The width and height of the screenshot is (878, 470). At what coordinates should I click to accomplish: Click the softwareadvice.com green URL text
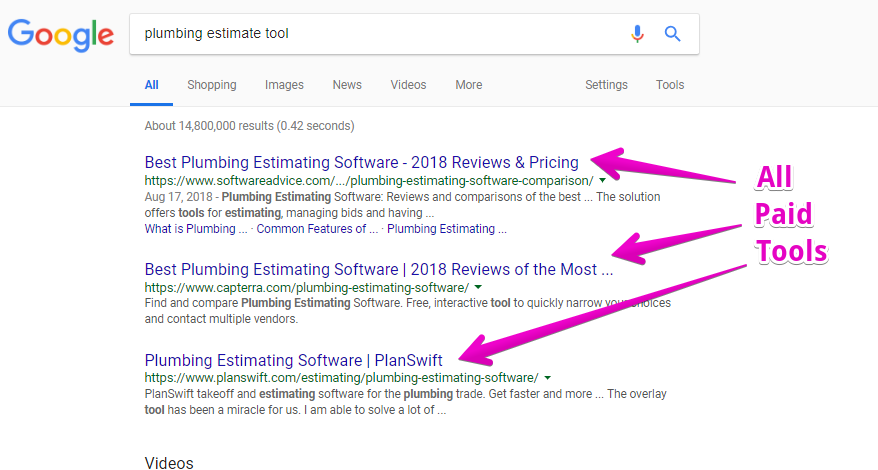369,181
